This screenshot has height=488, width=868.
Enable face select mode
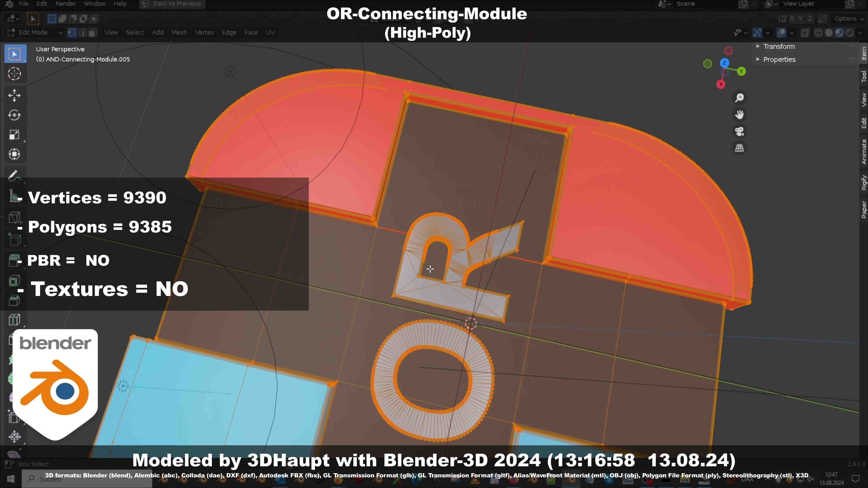[x=93, y=33]
